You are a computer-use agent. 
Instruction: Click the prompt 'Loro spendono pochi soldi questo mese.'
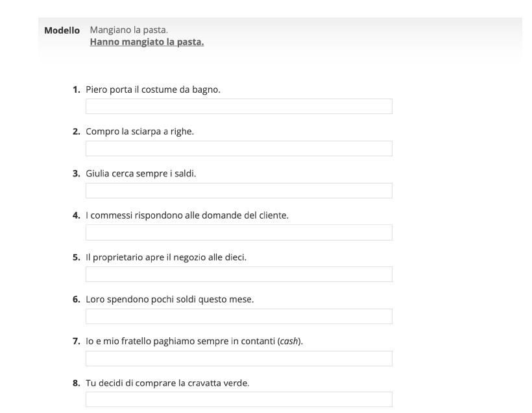tap(170, 300)
